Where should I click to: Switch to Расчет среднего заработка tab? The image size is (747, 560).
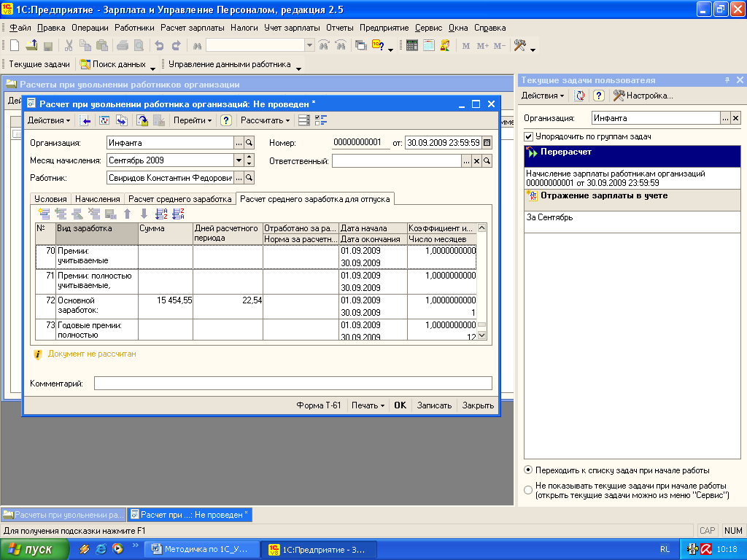179,199
